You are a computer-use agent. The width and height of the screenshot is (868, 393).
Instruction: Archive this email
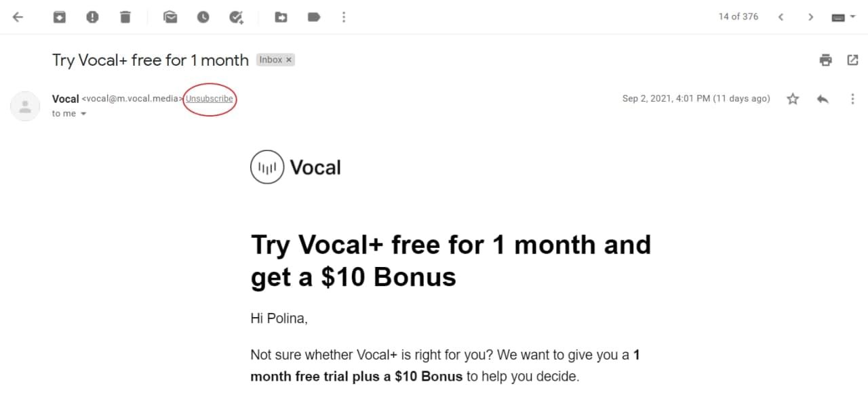(x=60, y=17)
